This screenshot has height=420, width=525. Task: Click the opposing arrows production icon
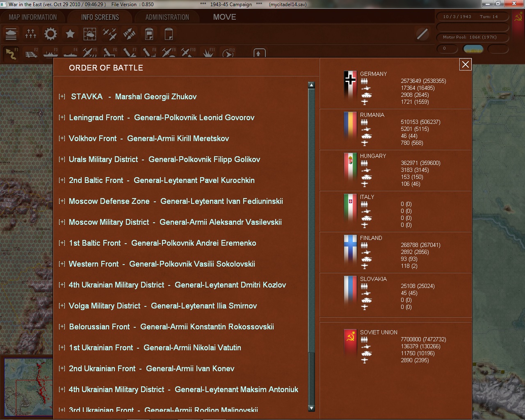point(129,34)
